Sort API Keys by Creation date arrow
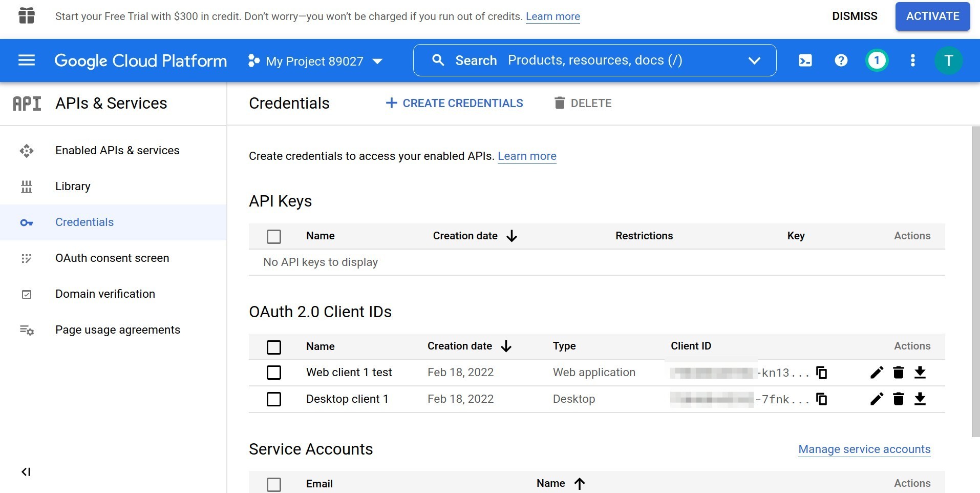The image size is (980, 493). tap(512, 236)
